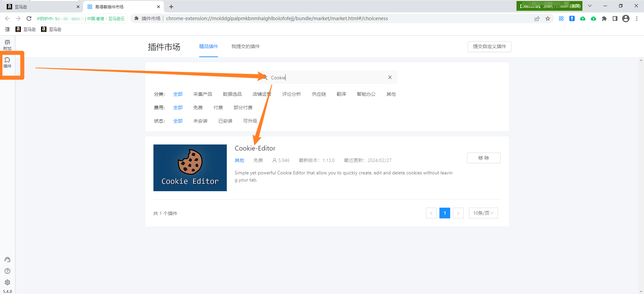644x294 pixels.
Task: Open Chrome profile avatar
Action: [626, 18]
